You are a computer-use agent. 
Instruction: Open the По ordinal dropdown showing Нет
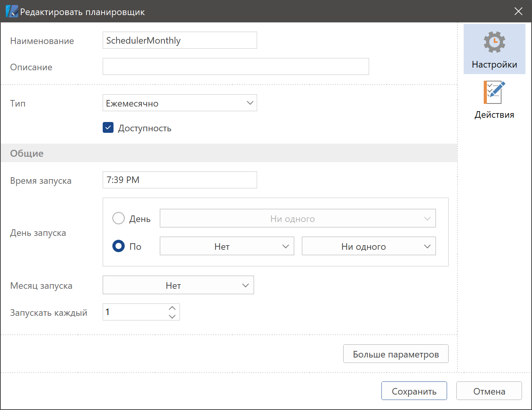pyautogui.click(x=227, y=246)
